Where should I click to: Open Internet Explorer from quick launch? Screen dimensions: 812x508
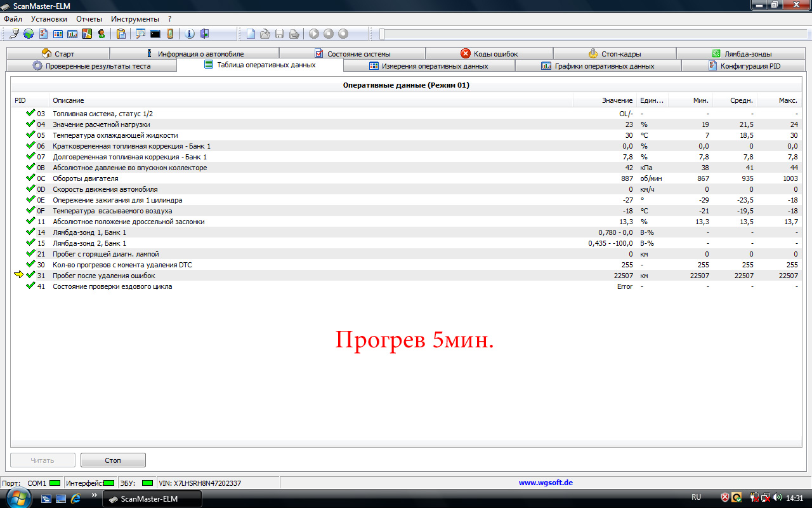pos(75,498)
